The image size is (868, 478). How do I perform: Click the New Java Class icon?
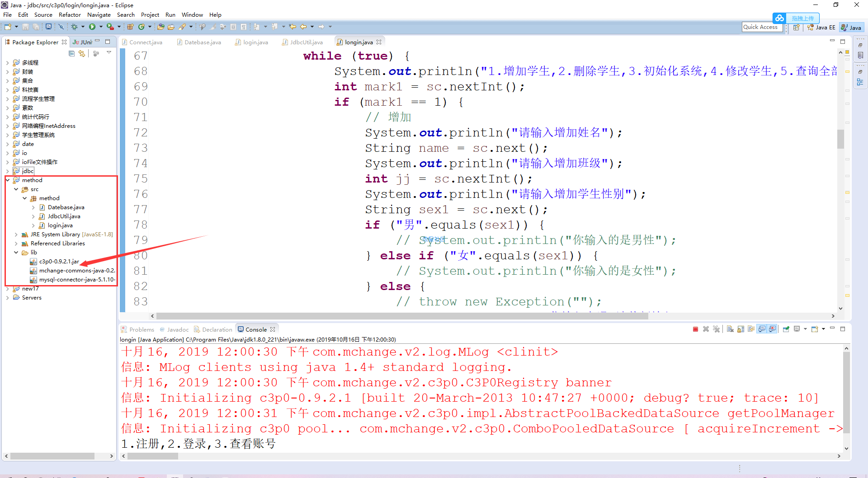142,27
